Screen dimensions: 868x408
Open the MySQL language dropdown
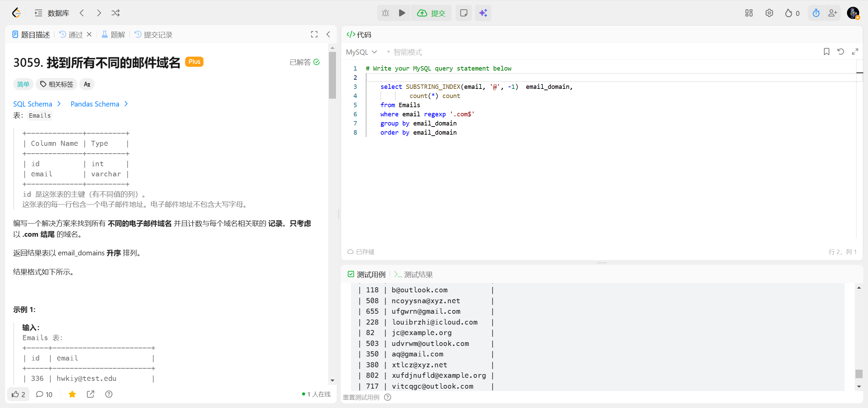(361, 52)
